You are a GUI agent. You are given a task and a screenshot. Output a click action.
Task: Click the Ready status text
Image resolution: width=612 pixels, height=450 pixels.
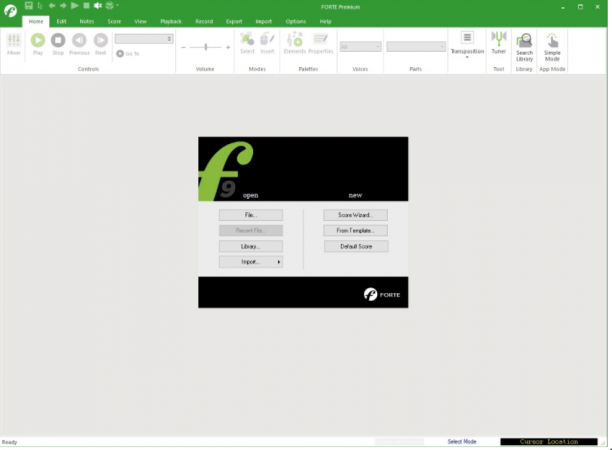click(9, 442)
